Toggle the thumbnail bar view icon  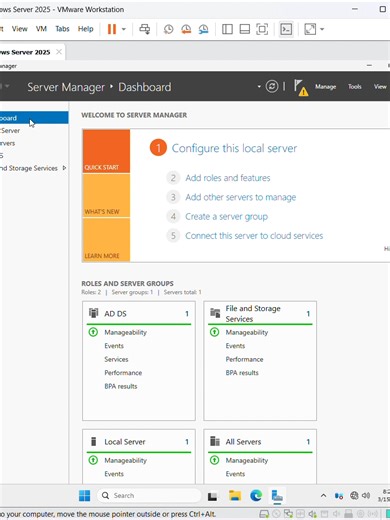coord(245,29)
